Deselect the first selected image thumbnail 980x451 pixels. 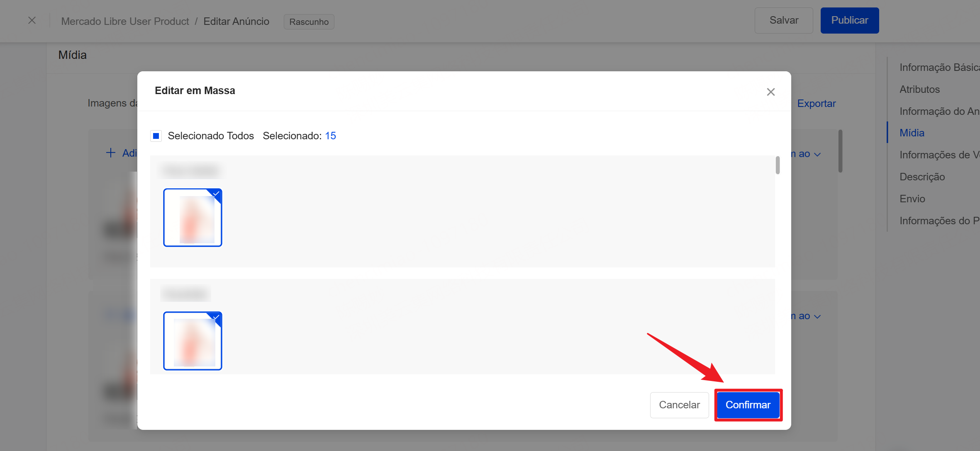(193, 218)
